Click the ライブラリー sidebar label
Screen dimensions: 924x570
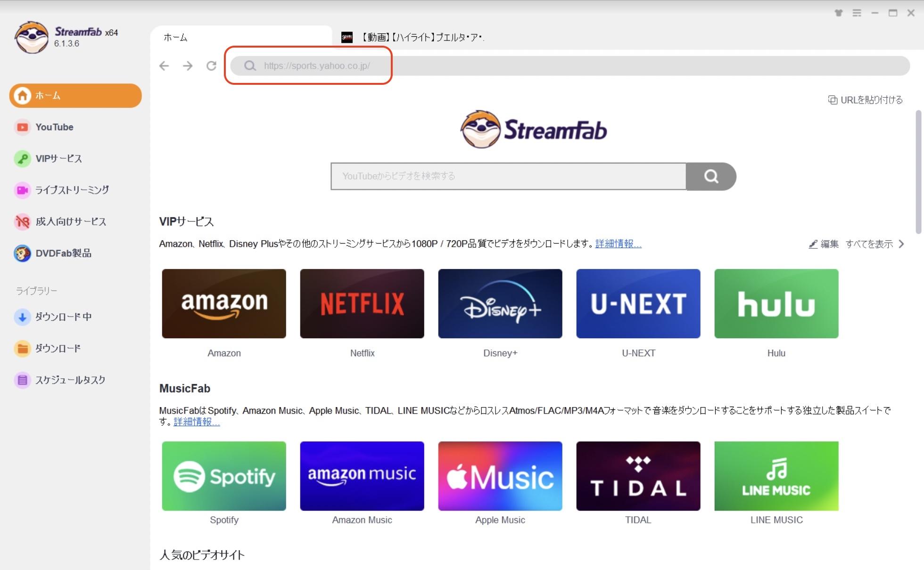tap(37, 291)
